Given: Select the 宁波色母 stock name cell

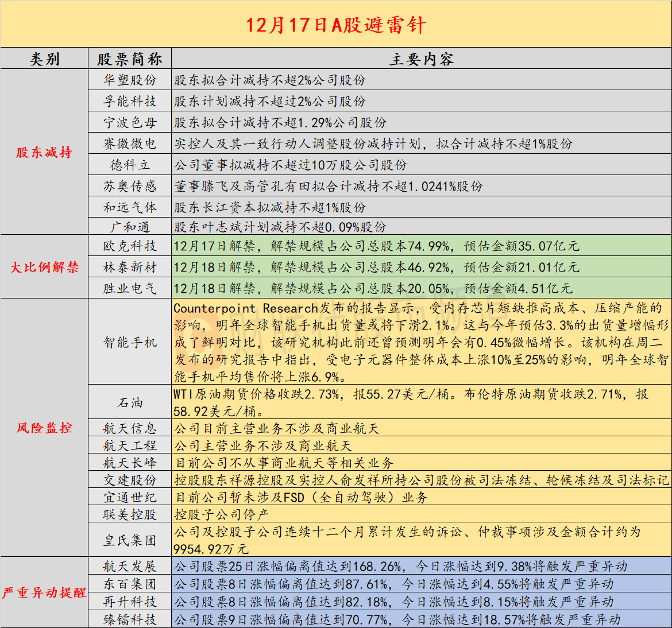Looking at the screenshot, I should (x=130, y=122).
